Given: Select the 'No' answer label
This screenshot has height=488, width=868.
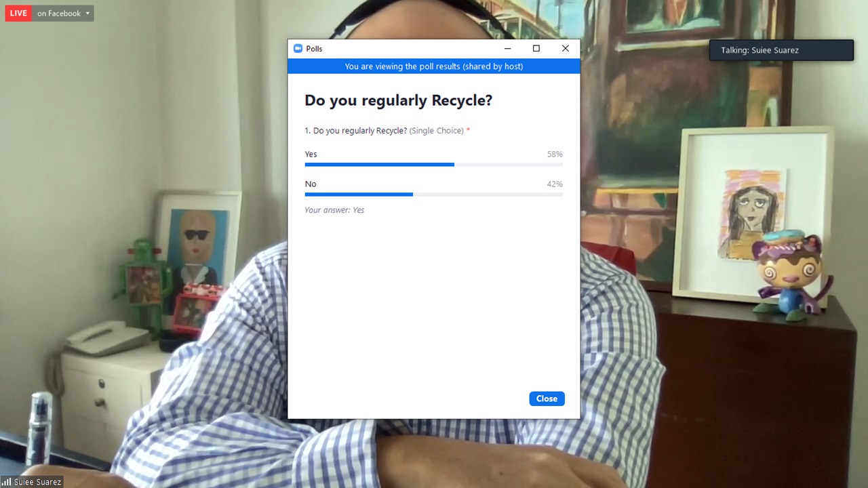Looking at the screenshot, I should tap(311, 184).
